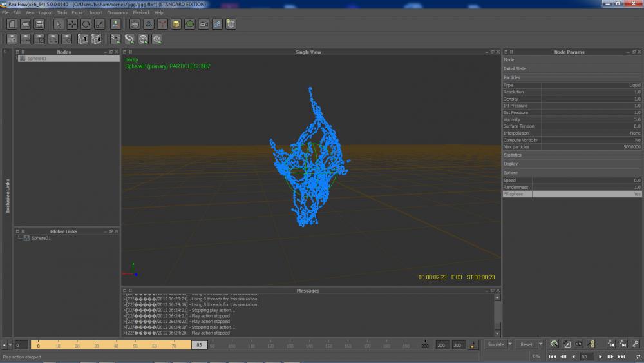
Task: Open the Playback menu
Action: 141,12
